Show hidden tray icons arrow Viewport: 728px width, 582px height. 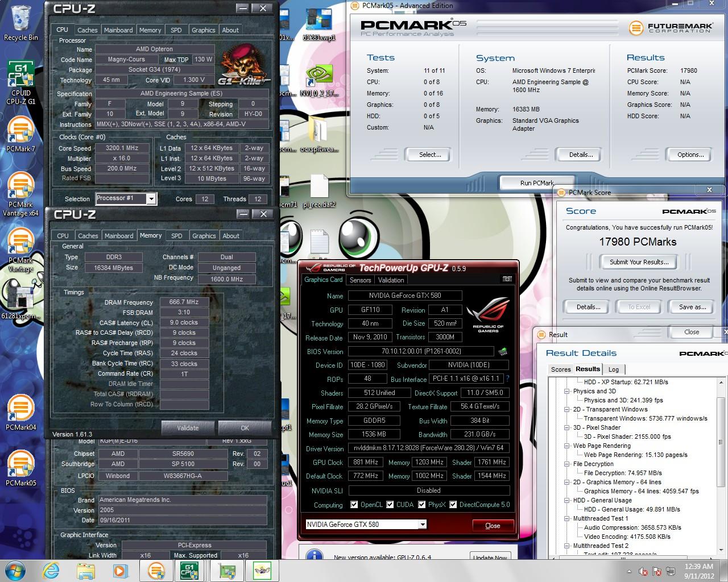[x=629, y=571]
